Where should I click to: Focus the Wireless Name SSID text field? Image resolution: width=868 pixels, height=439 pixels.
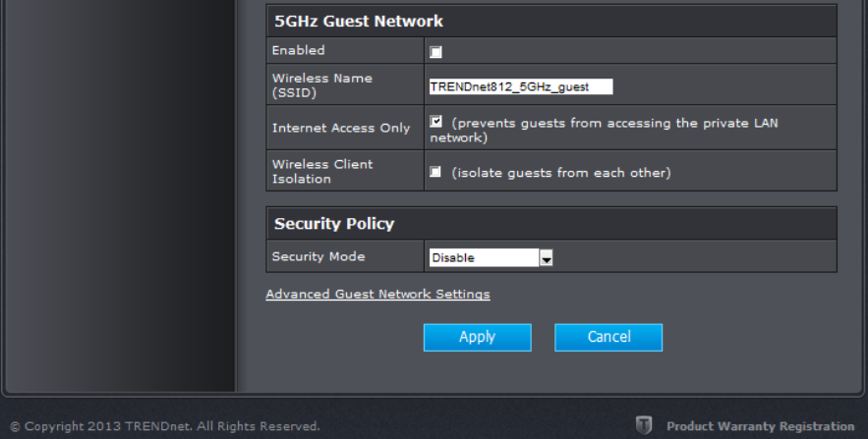521,86
